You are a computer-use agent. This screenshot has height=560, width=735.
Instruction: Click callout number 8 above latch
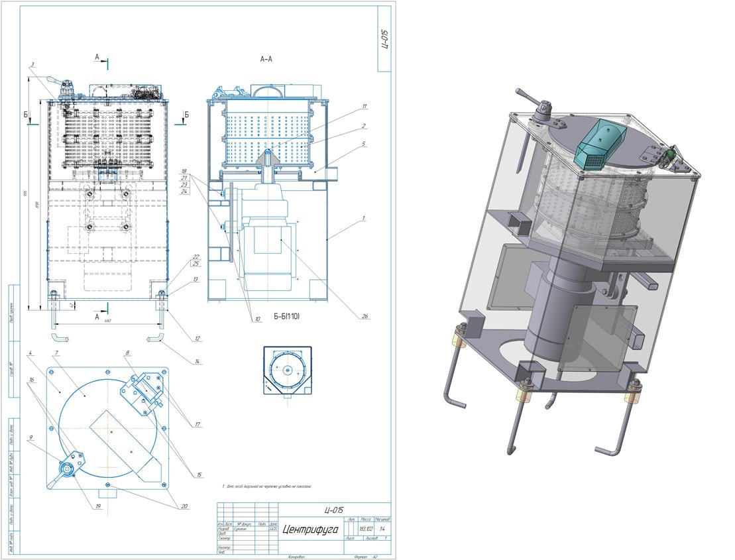click(x=127, y=353)
